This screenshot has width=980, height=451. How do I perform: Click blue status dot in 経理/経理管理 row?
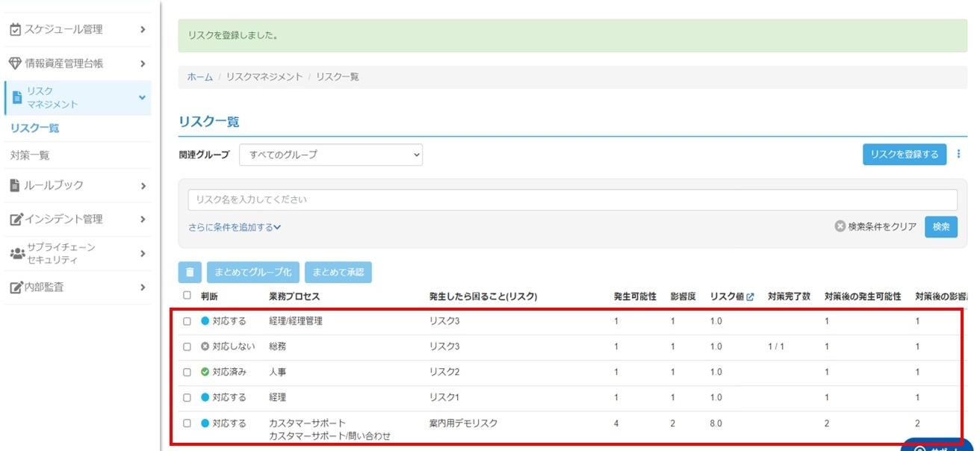click(x=205, y=321)
